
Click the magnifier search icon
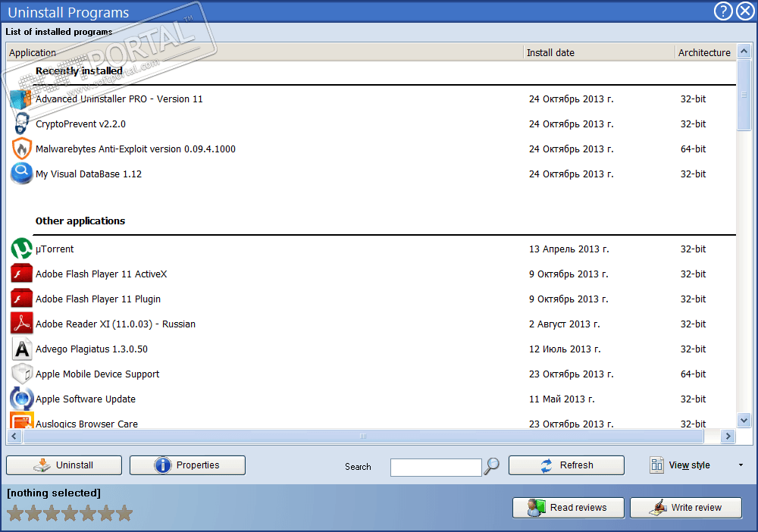point(492,466)
